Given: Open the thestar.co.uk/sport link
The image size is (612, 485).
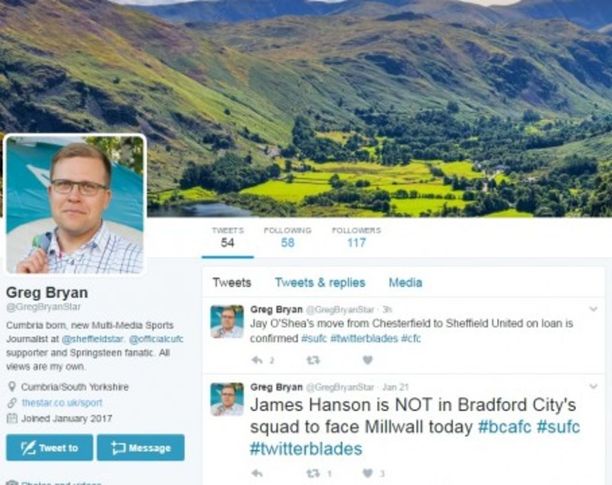Looking at the screenshot, I should pyautogui.click(x=62, y=402).
